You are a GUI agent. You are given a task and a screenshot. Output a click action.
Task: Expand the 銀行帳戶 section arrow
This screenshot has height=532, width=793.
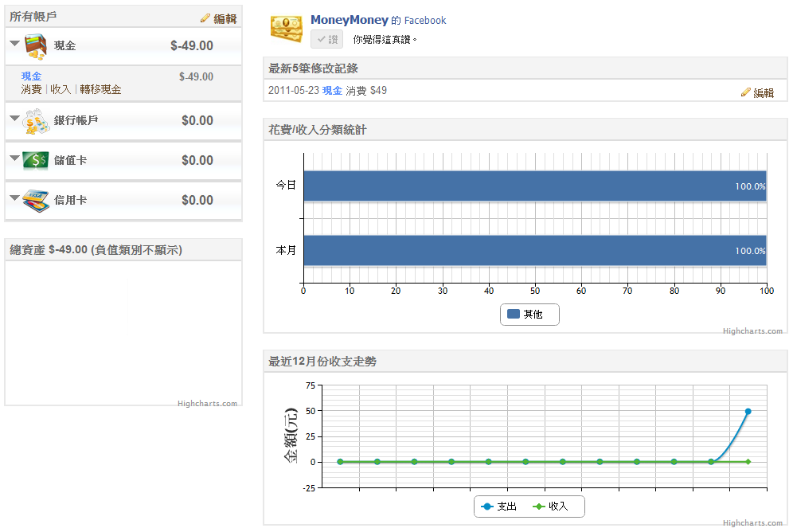tap(15, 119)
